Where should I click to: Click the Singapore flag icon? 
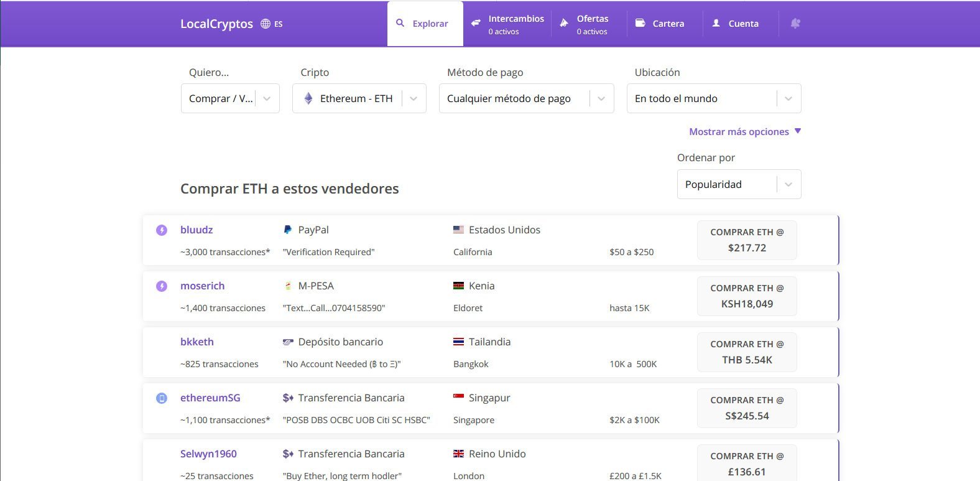(x=459, y=397)
